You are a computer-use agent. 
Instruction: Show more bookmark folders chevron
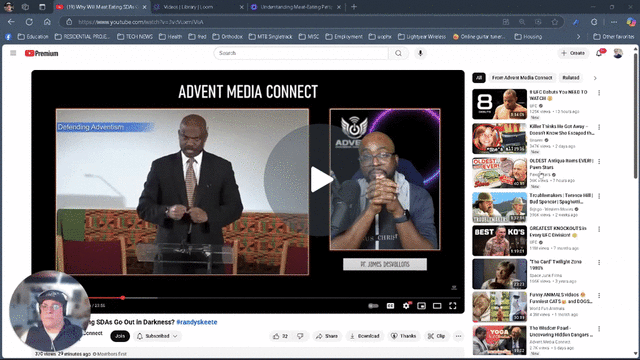(x=578, y=37)
